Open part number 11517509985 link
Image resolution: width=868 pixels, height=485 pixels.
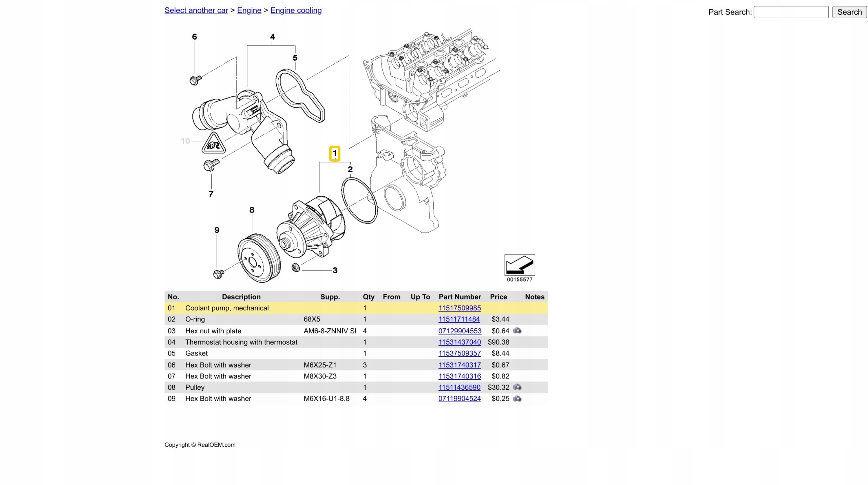tap(459, 308)
